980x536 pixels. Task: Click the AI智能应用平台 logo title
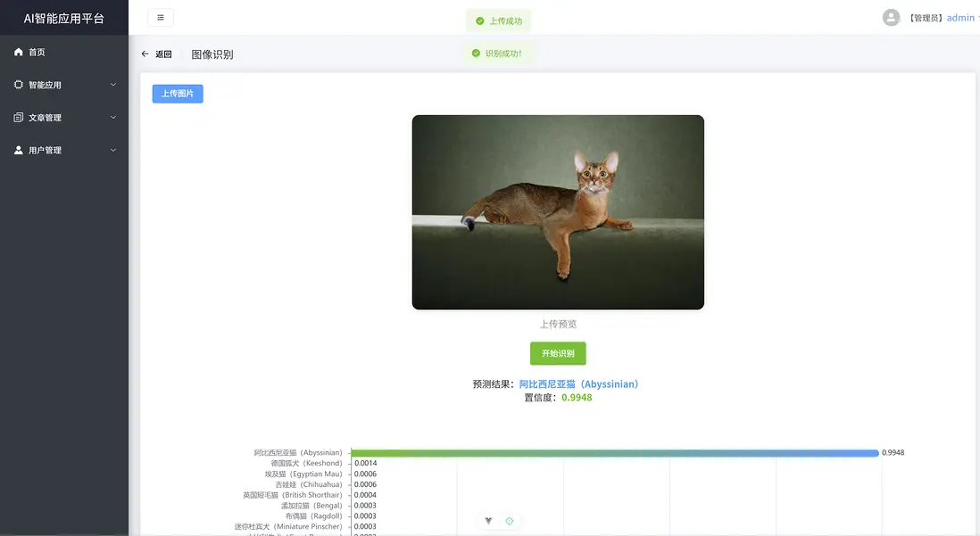63,18
